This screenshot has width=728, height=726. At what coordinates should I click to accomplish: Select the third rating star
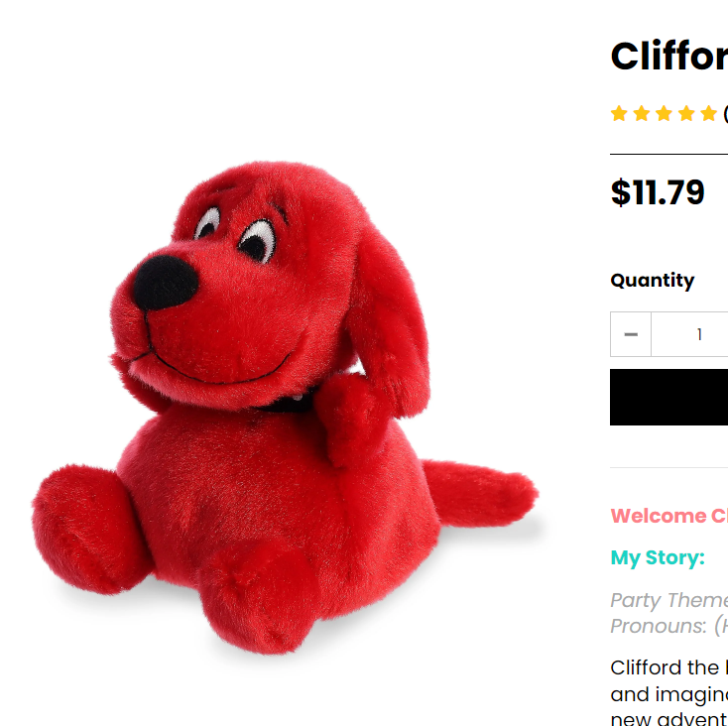click(x=664, y=113)
